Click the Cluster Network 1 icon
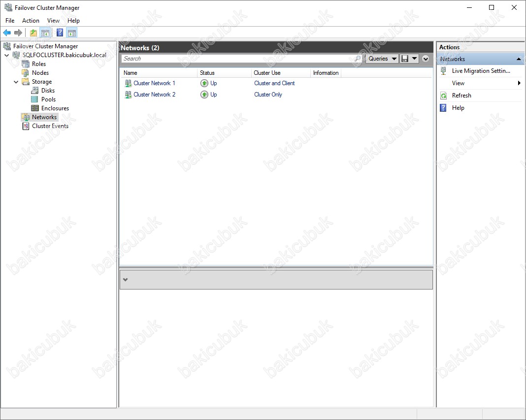The width and height of the screenshot is (526, 420). point(128,83)
